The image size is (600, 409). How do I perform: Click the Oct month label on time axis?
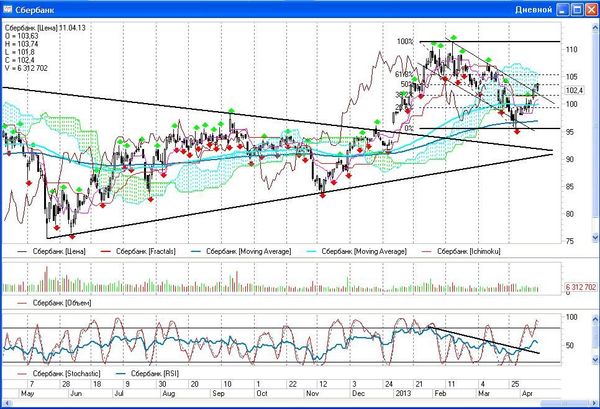(262, 393)
